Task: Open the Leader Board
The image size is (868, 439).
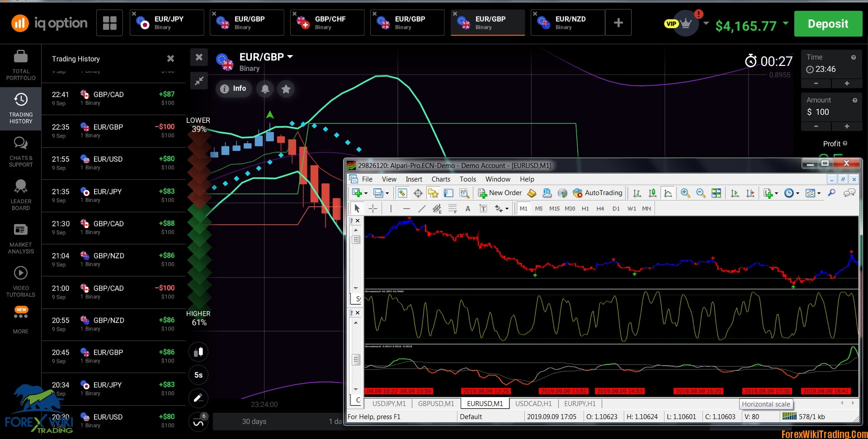Action: point(21,195)
